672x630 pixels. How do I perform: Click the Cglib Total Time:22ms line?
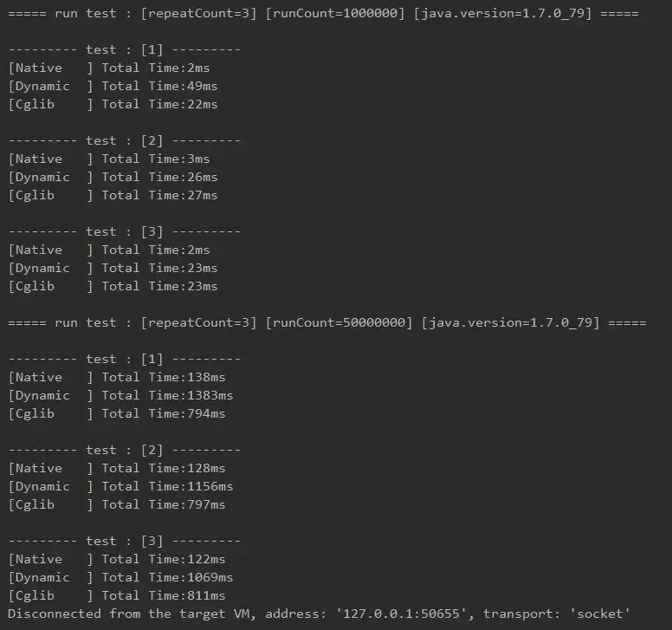point(113,104)
